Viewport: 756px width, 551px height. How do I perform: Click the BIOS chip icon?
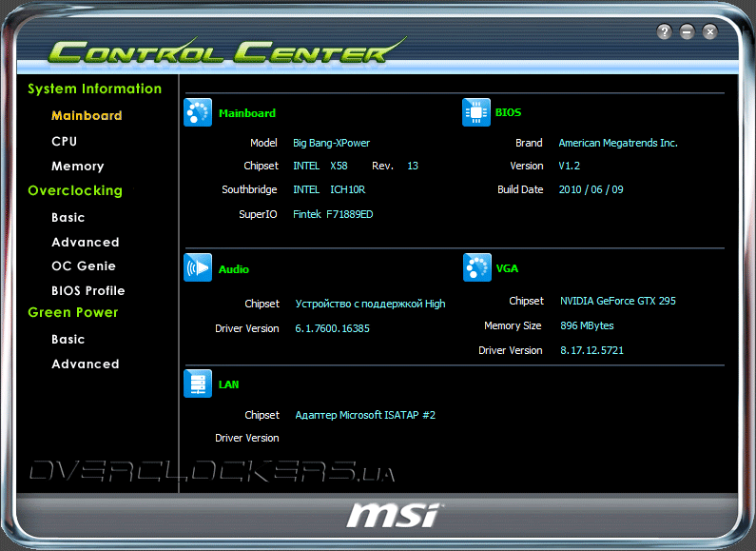point(476,112)
